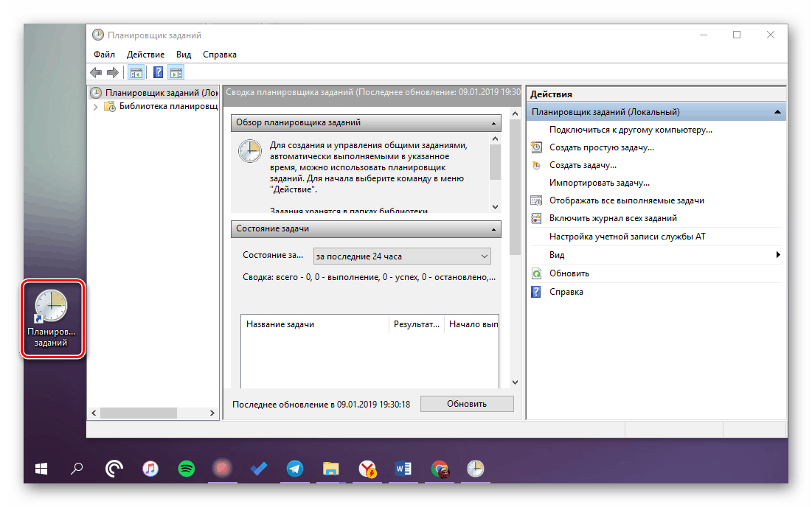Click Подключиться к другому компьютеру
The image size is (812, 507).
(x=631, y=130)
